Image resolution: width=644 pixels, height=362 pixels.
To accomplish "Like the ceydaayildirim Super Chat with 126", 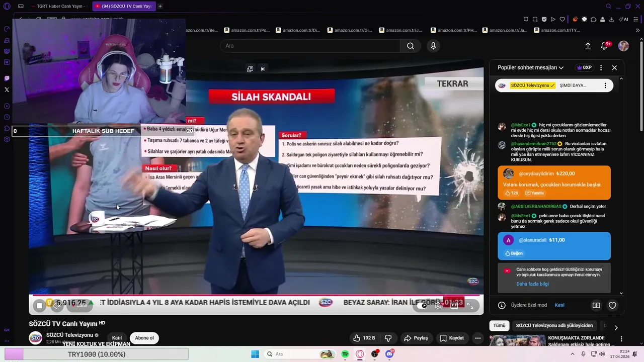I will click(511, 193).
